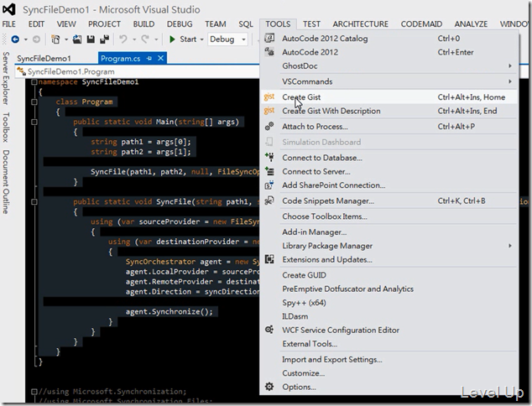Click the WCF Service Configuration Editor icon
Viewport: 532px width, 406px height.
pos(269,330)
